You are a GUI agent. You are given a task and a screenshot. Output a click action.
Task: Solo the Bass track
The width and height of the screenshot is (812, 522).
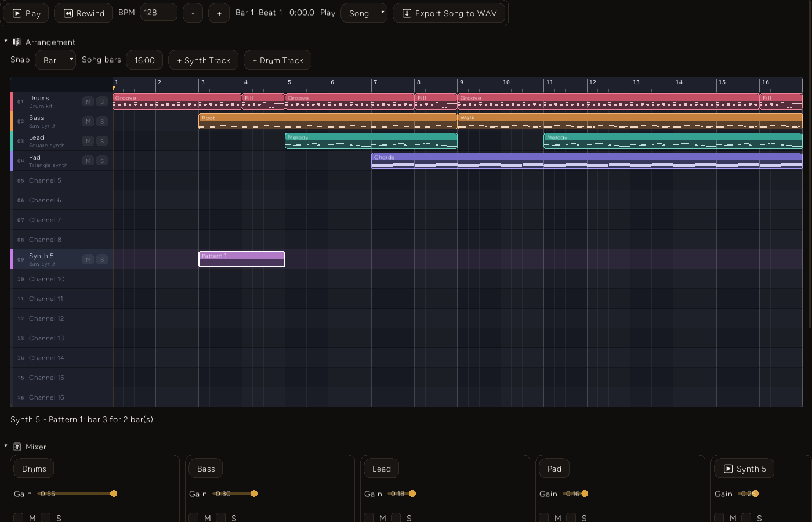pos(102,121)
